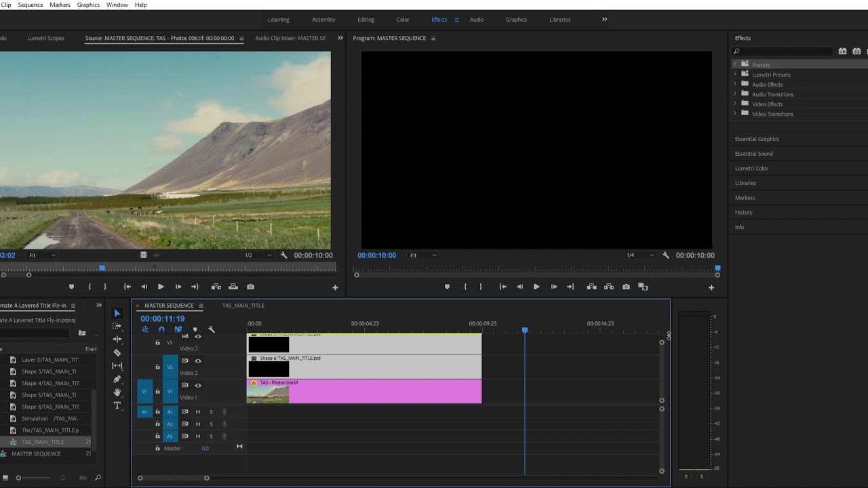Toggle Video 1 track output eye

pyautogui.click(x=198, y=385)
